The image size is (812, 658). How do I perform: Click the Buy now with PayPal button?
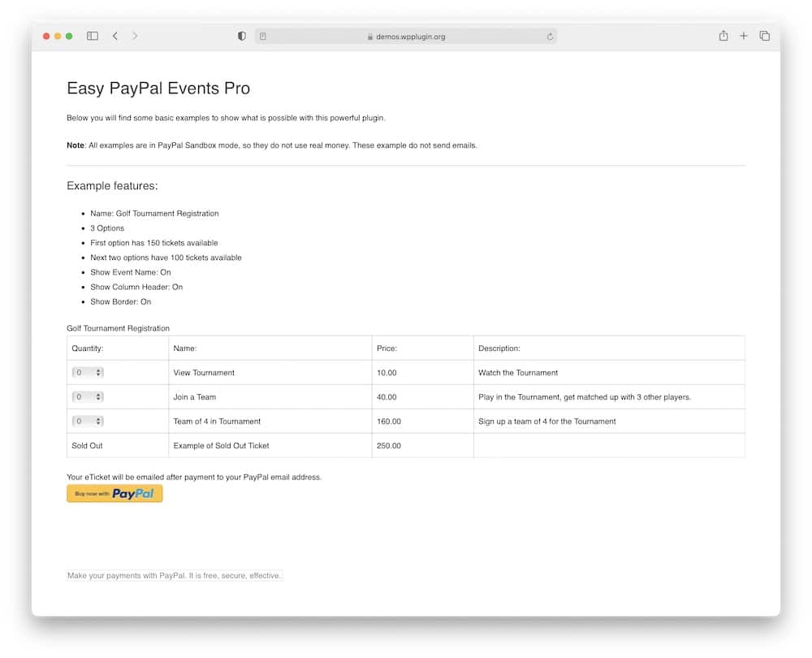pos(114,493)
